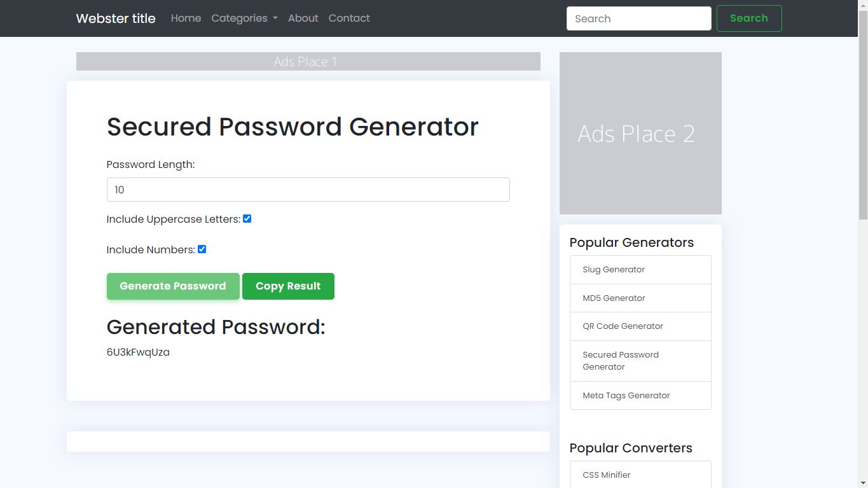Click the Generate Password button
This screenshot has height=488, width=868.
[173, 286]
